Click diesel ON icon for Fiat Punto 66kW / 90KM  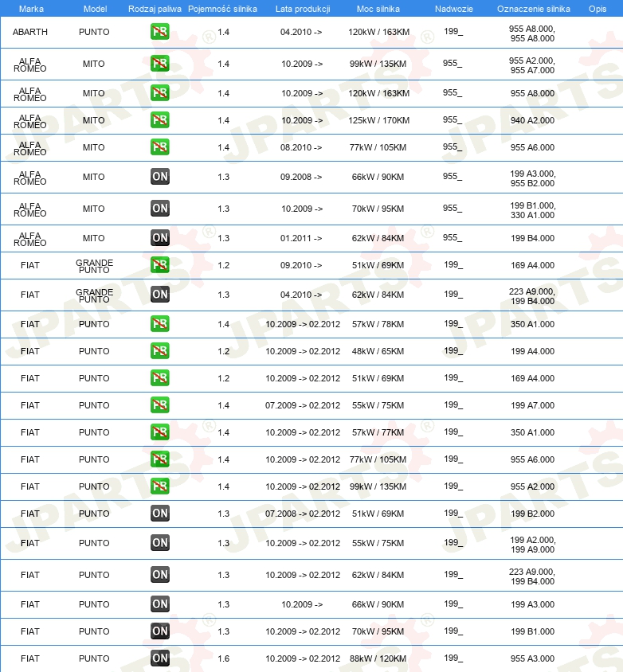160,604
